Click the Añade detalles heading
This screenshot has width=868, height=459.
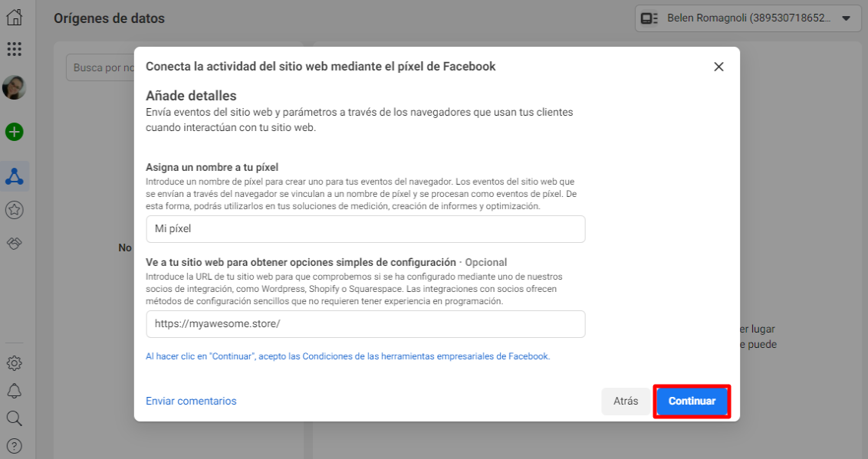[x=191, y=96]
